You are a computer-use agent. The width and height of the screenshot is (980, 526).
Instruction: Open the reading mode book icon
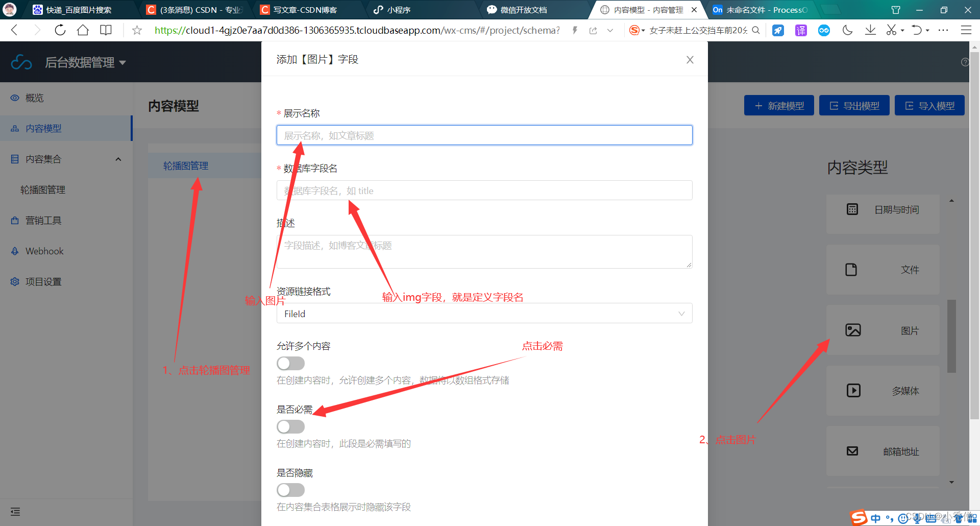click(106, 30)
